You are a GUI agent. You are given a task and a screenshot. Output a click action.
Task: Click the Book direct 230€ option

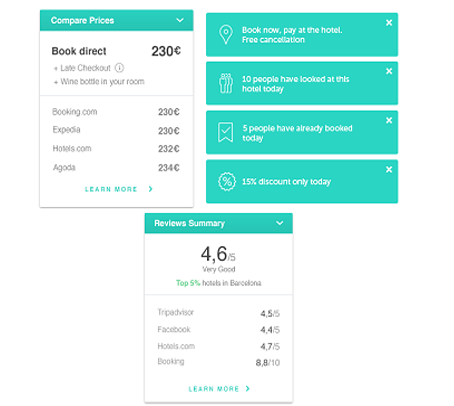[x=116, y=51]
